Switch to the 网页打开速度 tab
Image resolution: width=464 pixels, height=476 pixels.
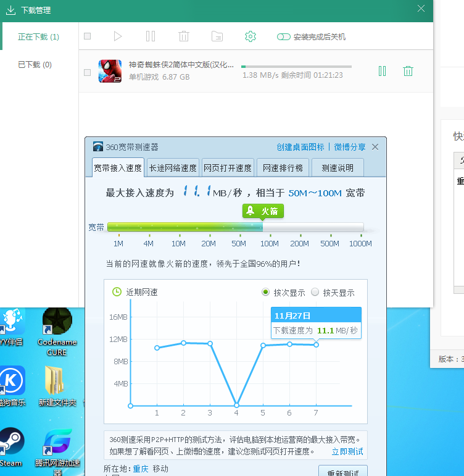pyautogui.click(x=228, y=167)
